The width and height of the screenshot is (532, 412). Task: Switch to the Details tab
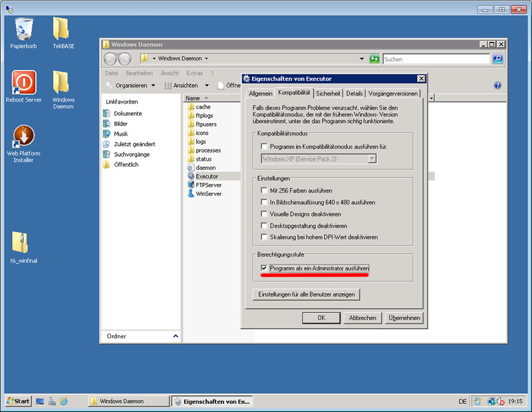[x=354, y=94]
